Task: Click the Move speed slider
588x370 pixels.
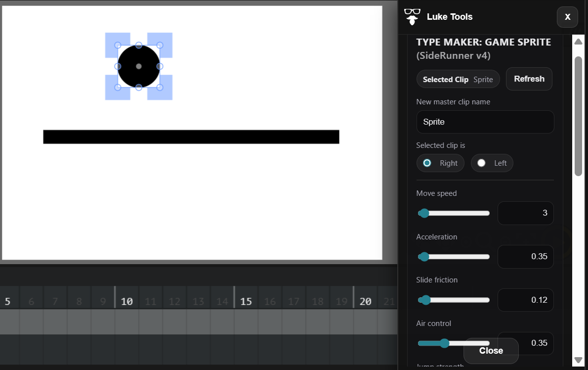Action: click(454, 213)
